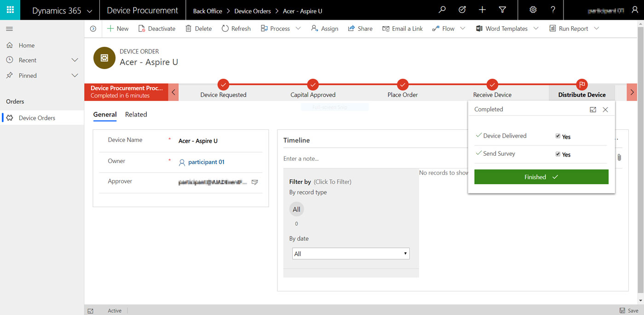Expand the Recent section in sidebar
The width and height of the screenshot is (644, 315).
click(x=75, y=60)
